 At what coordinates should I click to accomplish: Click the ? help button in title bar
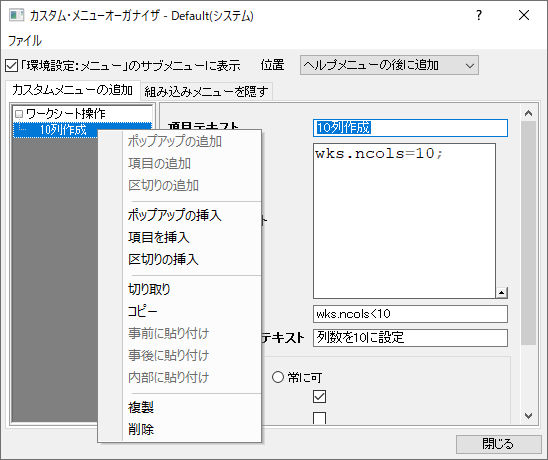click(479, 15)
